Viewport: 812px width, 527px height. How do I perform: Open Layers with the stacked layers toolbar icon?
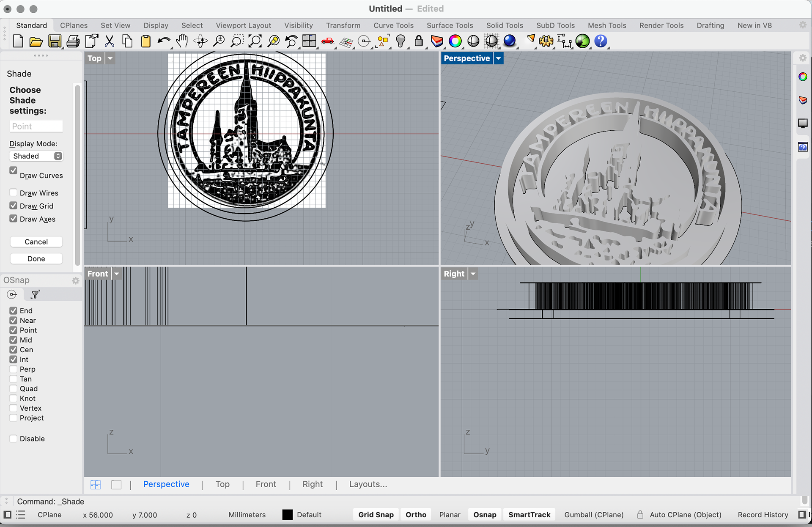(x=437, y=41)
